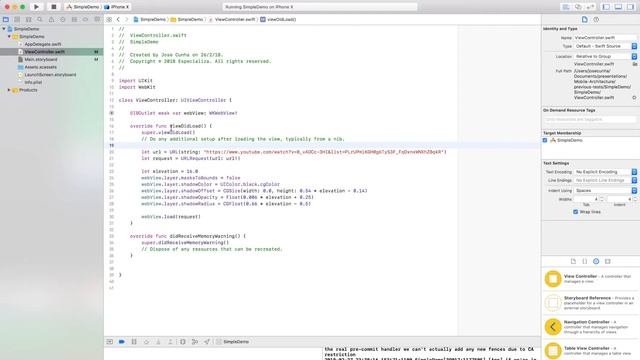This screenshot has width=640, height=360.
Task: Click SimpleDemo project in jump bar
Action: point(150,19)
